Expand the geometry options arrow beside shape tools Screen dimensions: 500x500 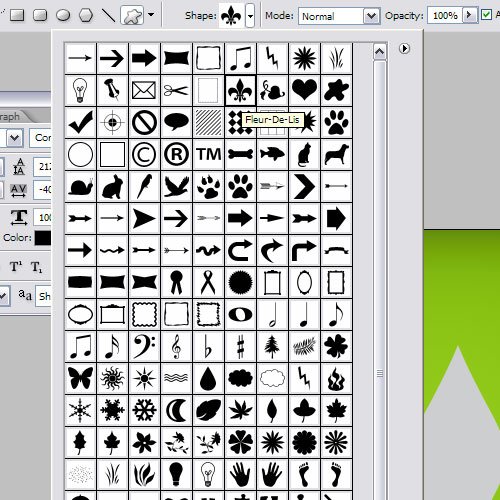click(x=151, y=15)
